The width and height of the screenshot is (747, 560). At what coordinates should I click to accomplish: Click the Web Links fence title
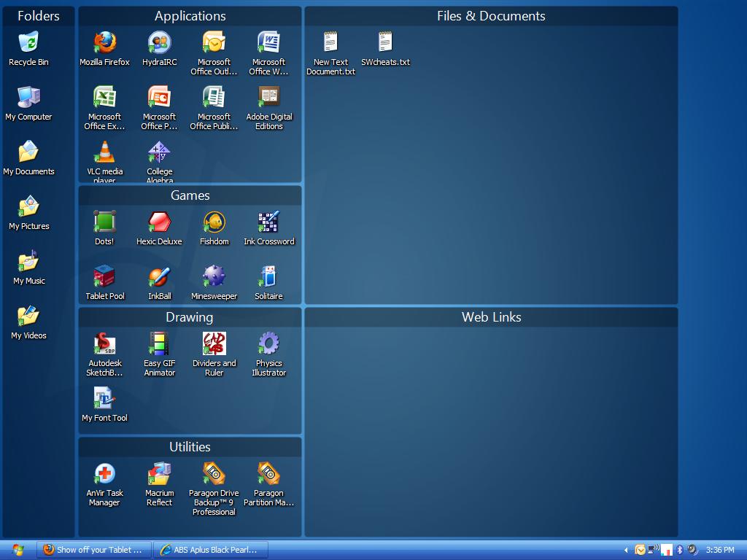[491, 317]
